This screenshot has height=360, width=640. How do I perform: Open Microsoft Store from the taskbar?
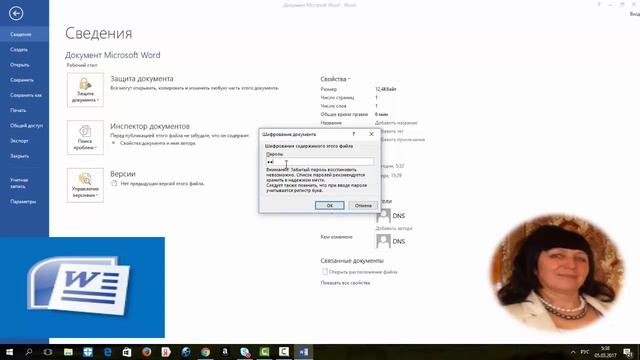click(x=127, y=352)
